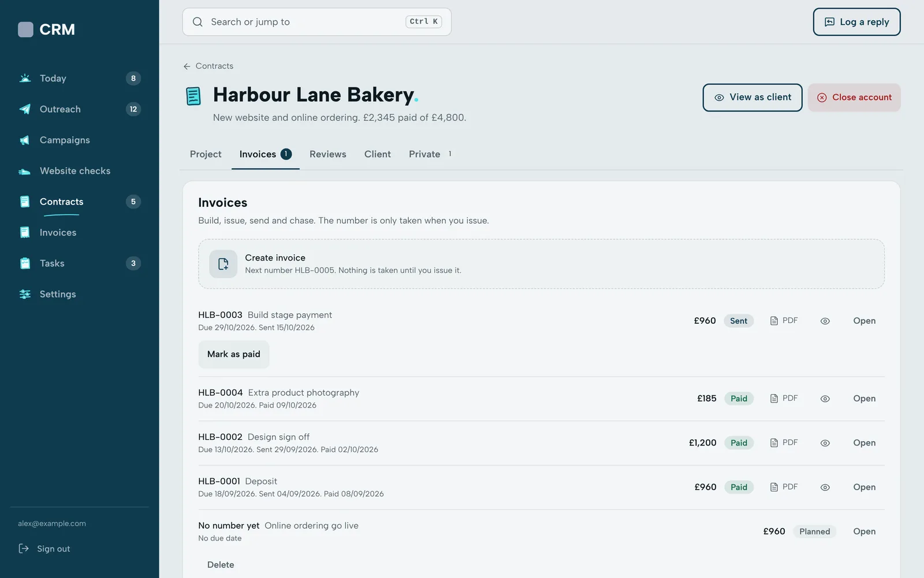Screen dimensions: 924x578
Task: Open Campaigns megaphone item
Action: click(x=79, y=140)
